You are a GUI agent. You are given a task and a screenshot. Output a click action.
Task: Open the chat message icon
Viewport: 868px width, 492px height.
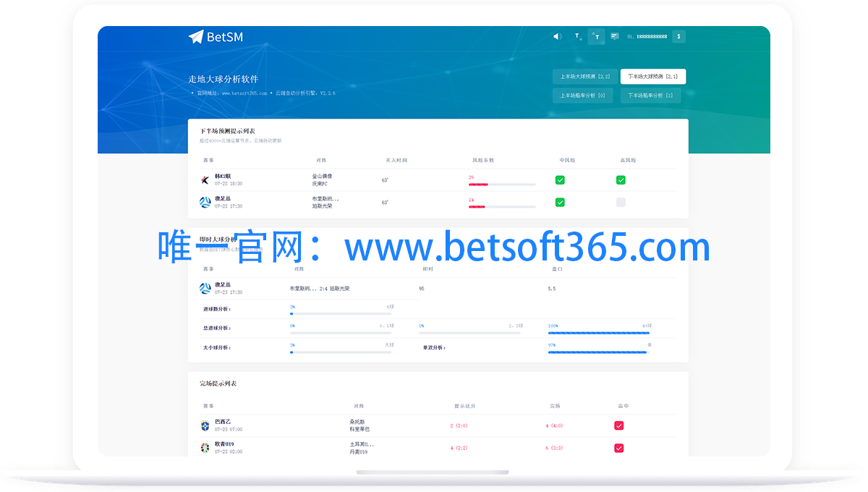[x=615, y=36]
